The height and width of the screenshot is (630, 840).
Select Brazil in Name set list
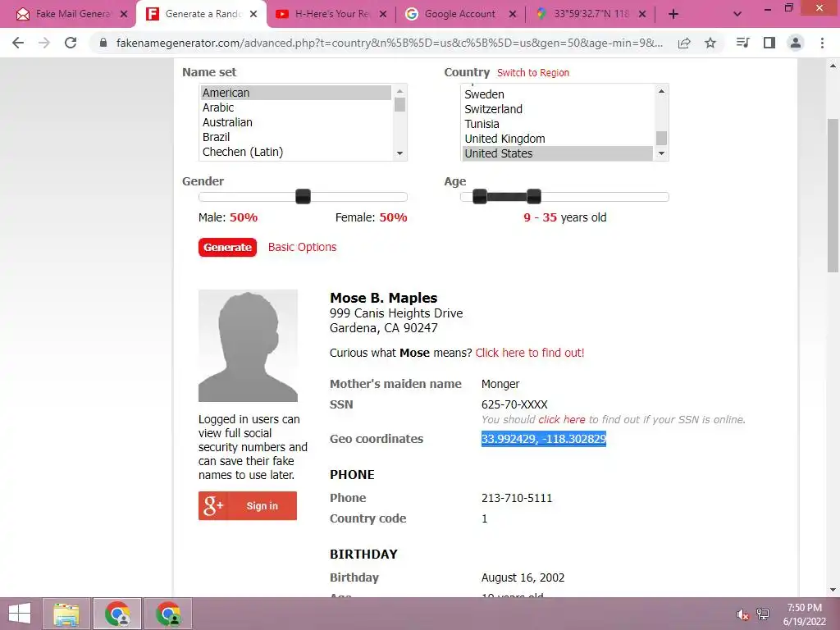coord(295,137)
